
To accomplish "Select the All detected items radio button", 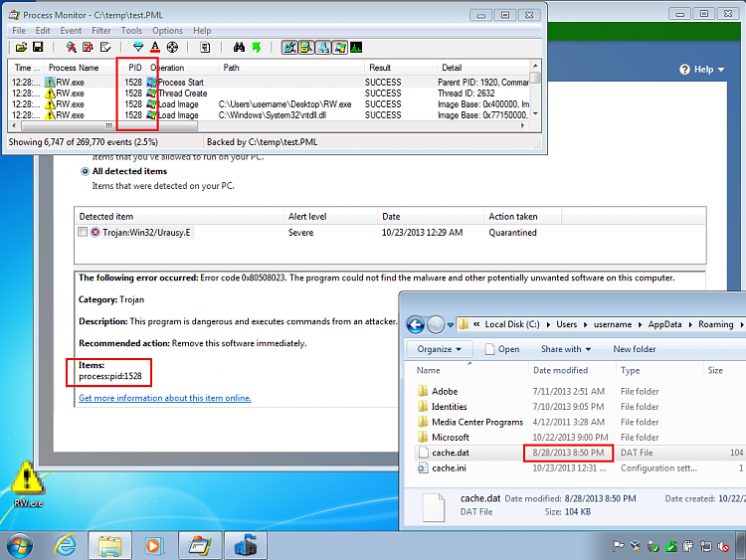I will pos(86,171).
